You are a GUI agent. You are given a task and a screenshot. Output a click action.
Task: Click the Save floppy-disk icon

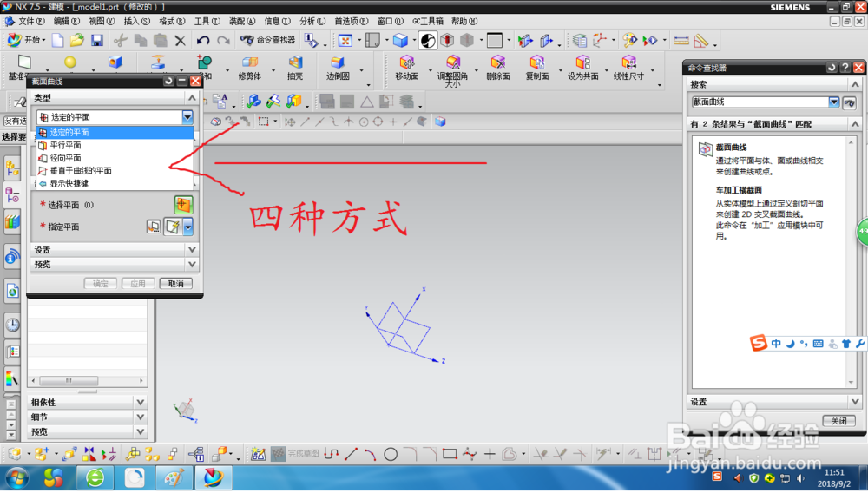(x=97, y=41)
